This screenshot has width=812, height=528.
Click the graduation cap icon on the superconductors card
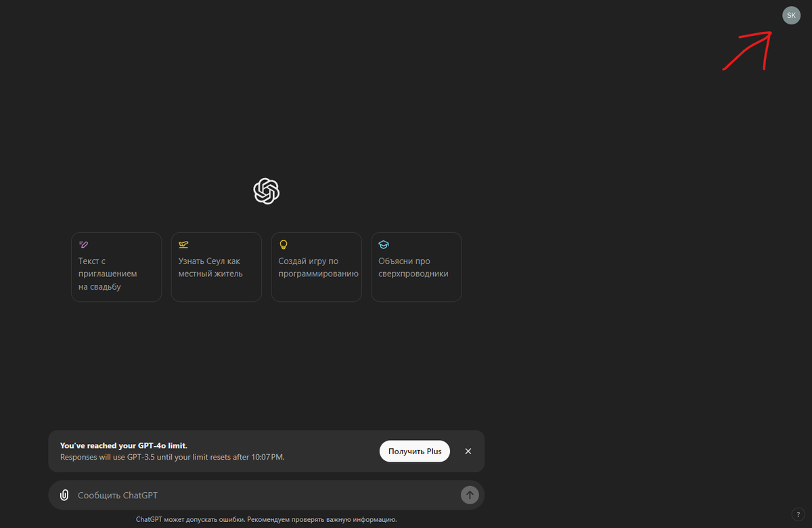point(384,244)
